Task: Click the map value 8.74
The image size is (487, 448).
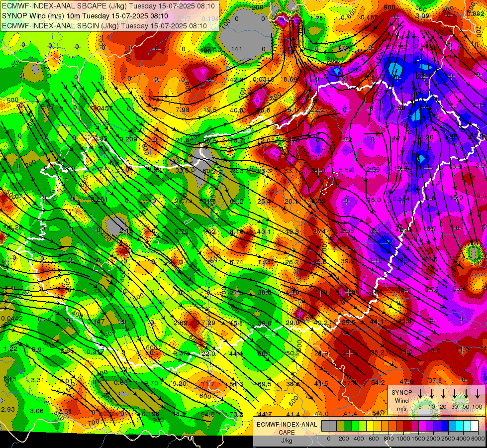Action: pos(236,262)
